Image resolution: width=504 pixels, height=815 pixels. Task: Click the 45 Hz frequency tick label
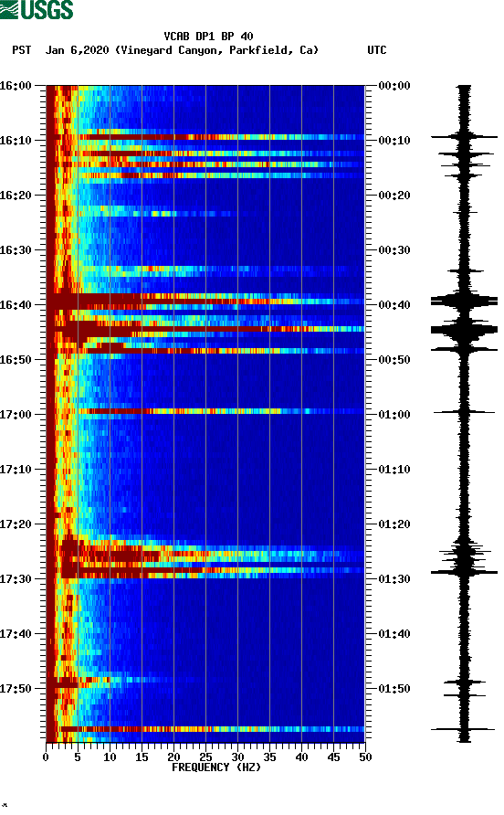333,757
